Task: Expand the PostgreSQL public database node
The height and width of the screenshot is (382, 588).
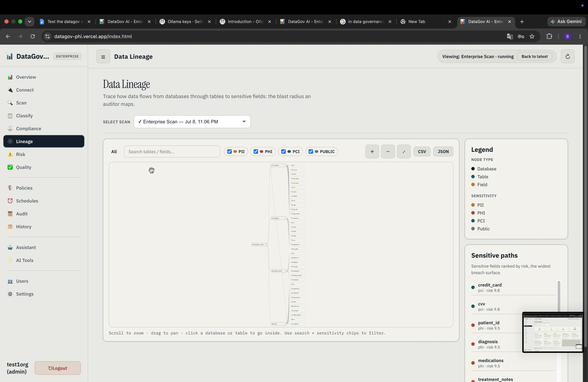Action: pos(259,245)
